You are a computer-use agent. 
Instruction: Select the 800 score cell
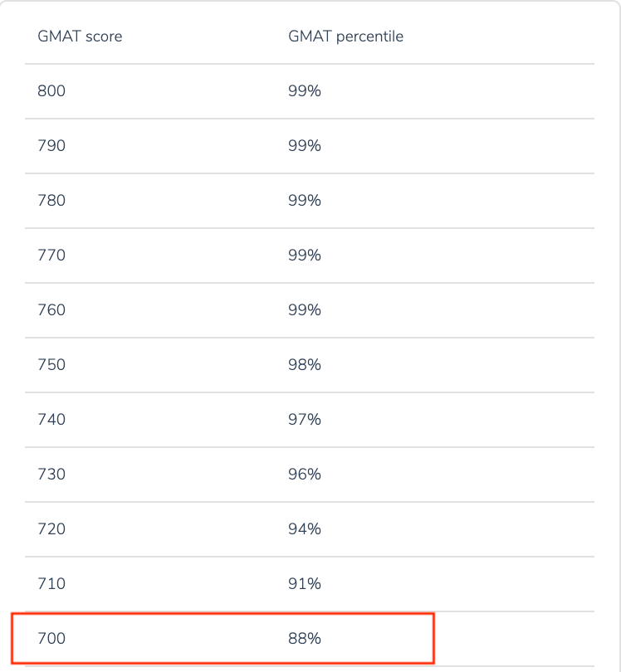click(x=51, y=91)
